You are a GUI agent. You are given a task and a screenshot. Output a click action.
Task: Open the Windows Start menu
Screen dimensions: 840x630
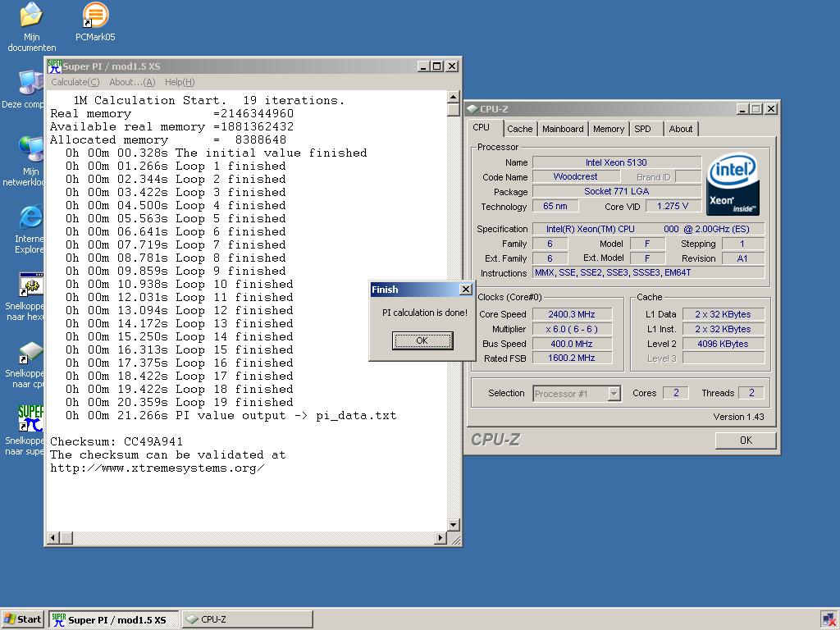22,619
